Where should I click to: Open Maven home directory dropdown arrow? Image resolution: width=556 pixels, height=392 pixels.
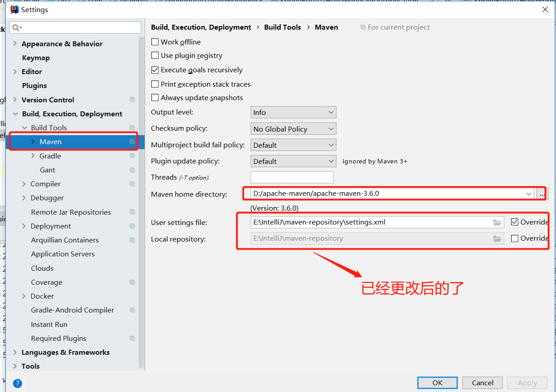[529, 194]
